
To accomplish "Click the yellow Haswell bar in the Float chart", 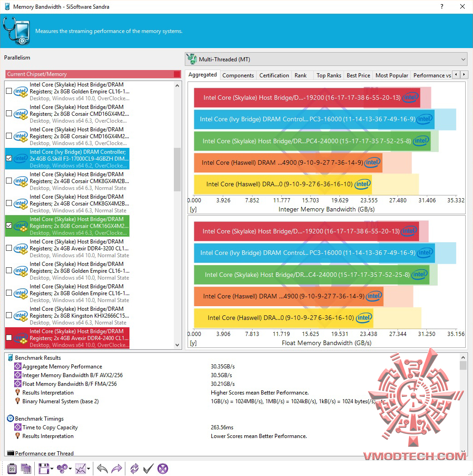I will 283,318.
